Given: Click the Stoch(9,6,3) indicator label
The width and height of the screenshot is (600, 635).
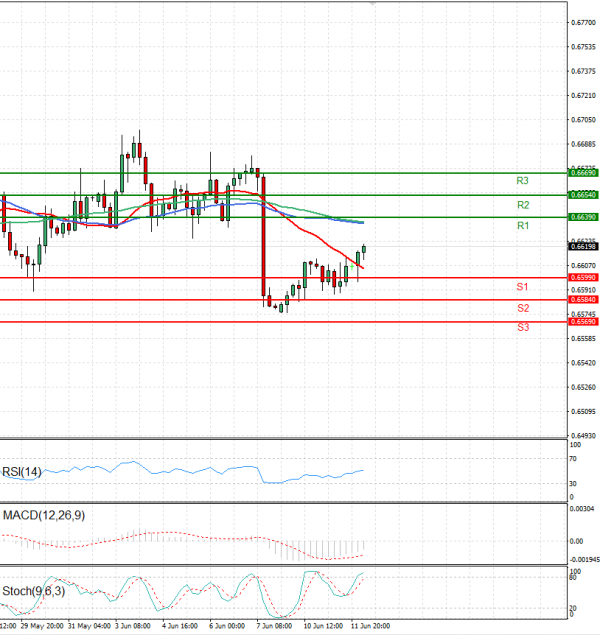Looking at the screenshot, I should (34, 591).
